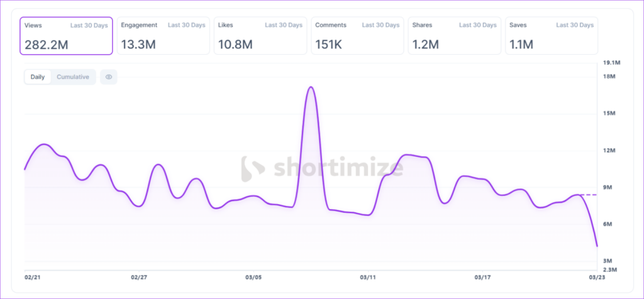This screenshot has height=299, width=644.
Task: Open the Likes metric card
Action: [x=260, y=36]
